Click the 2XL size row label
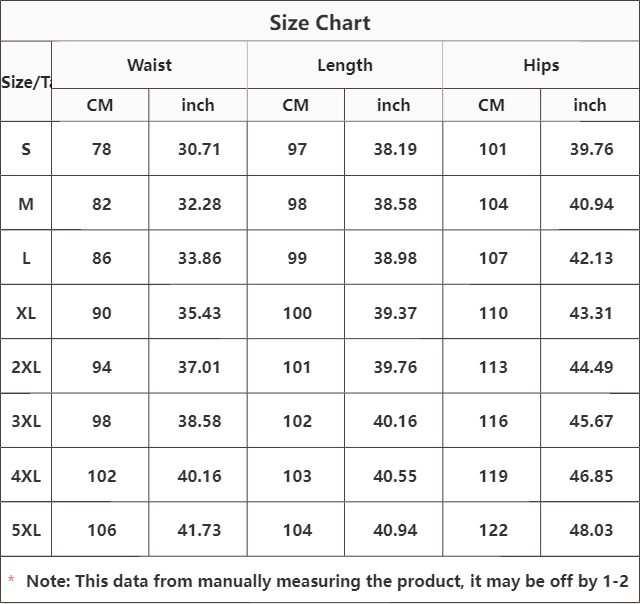 26,367
